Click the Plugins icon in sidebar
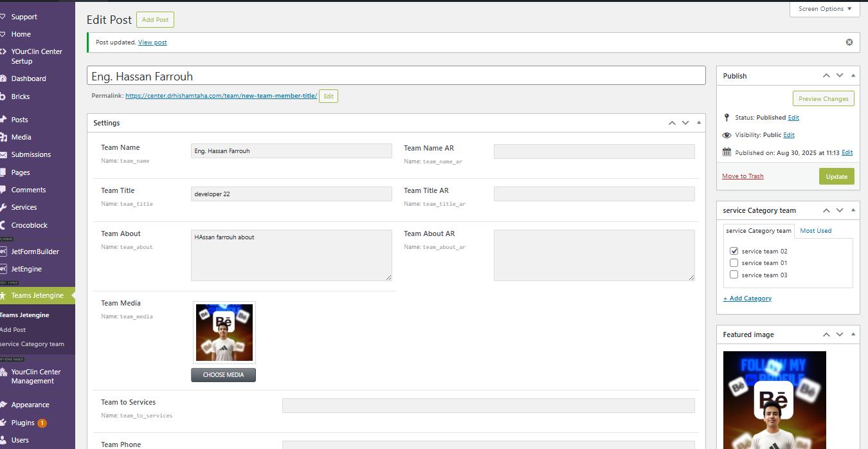The width and height of the screenshot is (868, 449). (x=3, y=423)
